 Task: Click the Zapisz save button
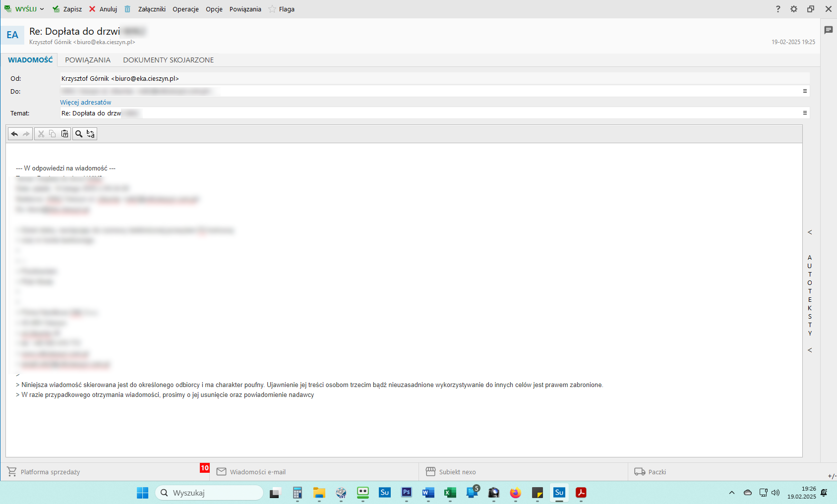67,9
